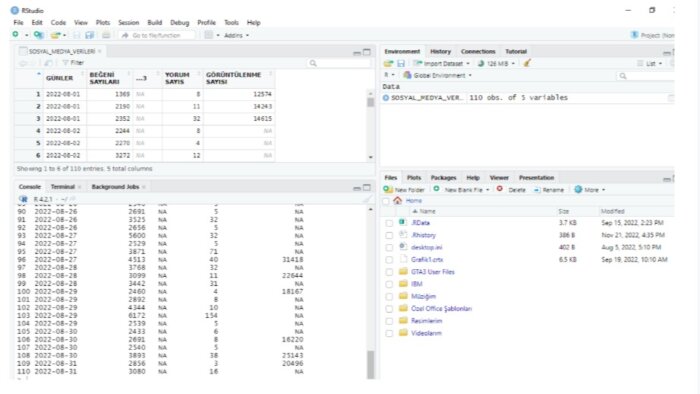Expand the new file dropdown arrow
Screen dimensions: 700x394
[x=27, y=35]
